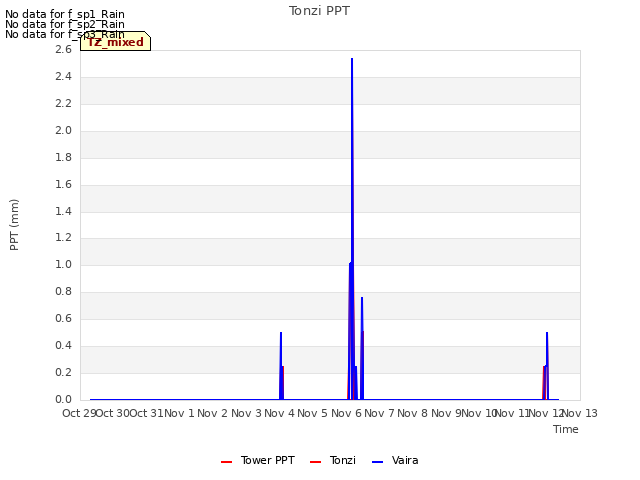Toggle the Tonzi legend entry

[333, 460]
